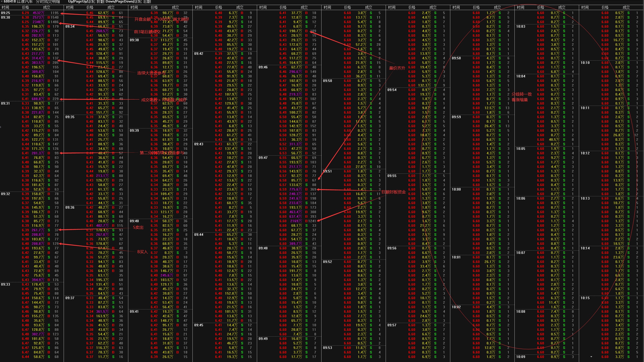This screenshot has height=362, width=644.
Task: Click the trade count 1540
Action: click(x=54, y=17)
